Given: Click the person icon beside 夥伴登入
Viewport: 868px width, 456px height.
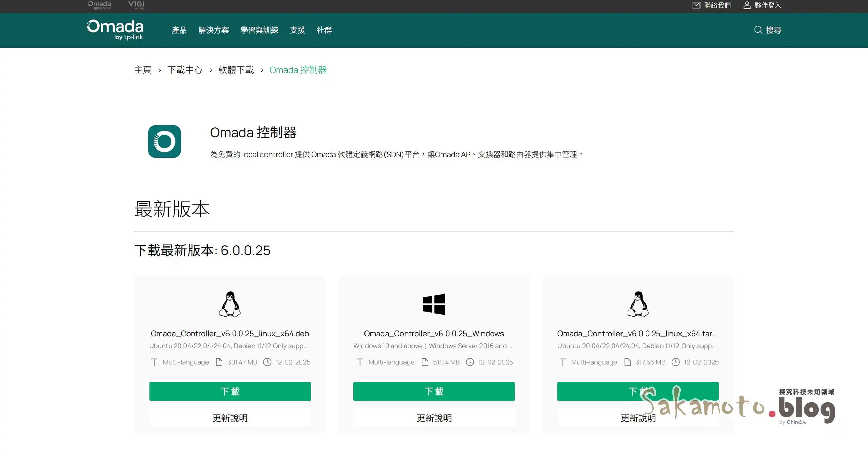Looking at the screenshot, I should [747, 5].
